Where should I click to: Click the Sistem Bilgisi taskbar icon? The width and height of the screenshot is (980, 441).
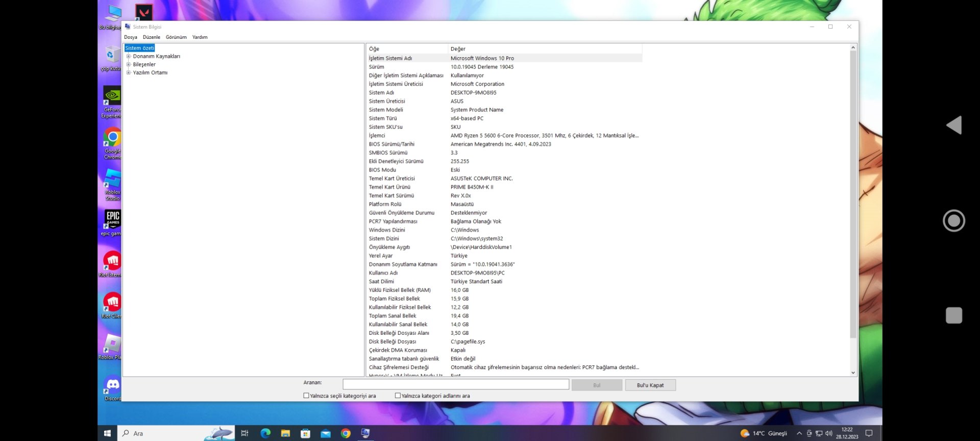[x=365, y=433]
